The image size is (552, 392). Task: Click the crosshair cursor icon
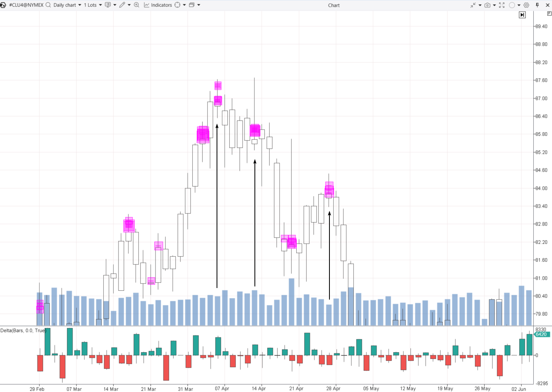(x=177, y=5)
